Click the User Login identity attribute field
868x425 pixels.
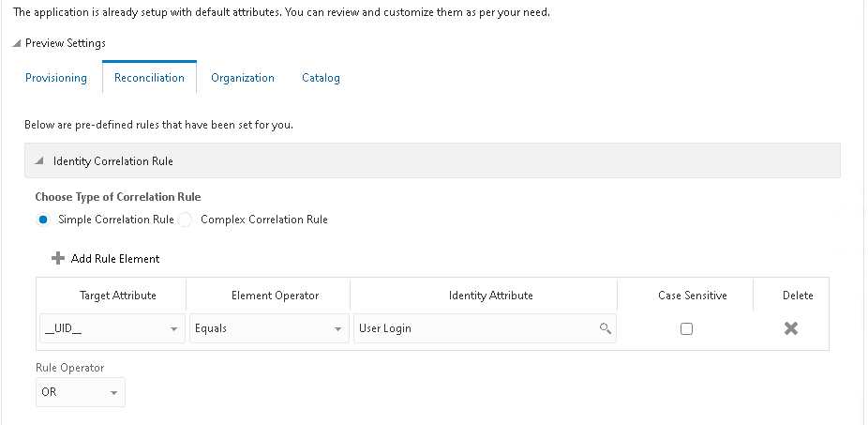tap(485, 328)
